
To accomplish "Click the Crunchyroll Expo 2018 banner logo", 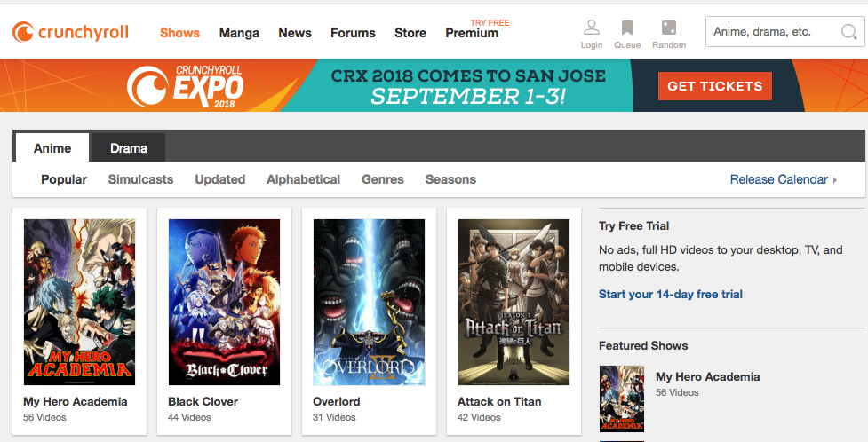I will (x=187, y=85).
